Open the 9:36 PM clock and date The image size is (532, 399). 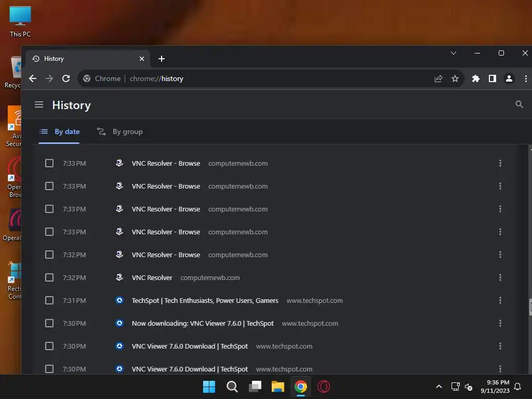coord(495,387)
